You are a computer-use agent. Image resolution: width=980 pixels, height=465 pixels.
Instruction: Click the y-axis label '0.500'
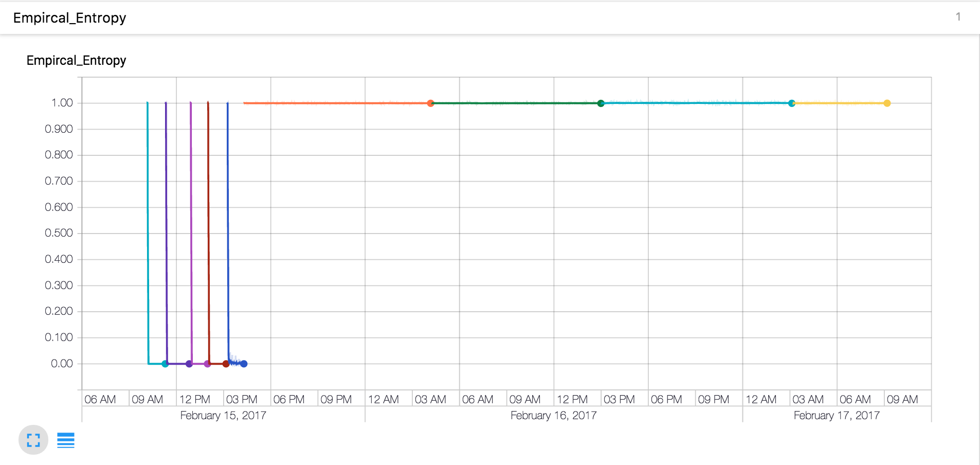[x=59, y=233]
